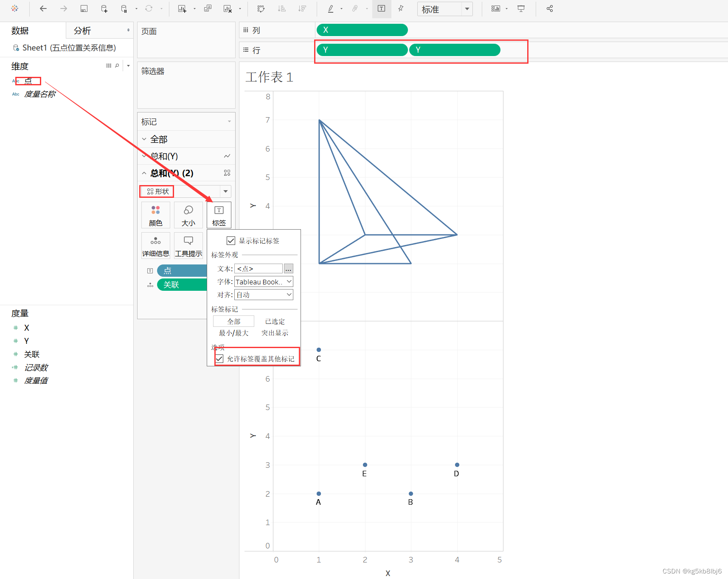728x579 pixels.
Task: Select the 点 dimension field
Action: (28, 81)
